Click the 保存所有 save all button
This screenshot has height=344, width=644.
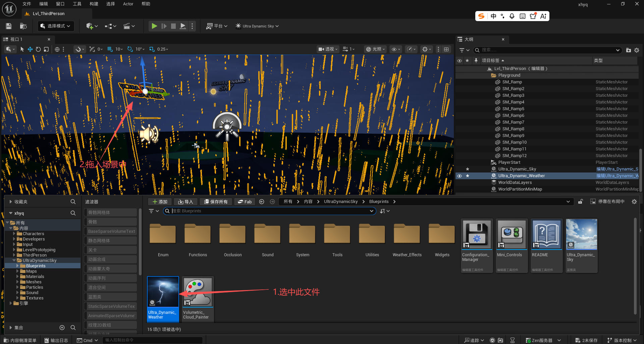(216, 202)
